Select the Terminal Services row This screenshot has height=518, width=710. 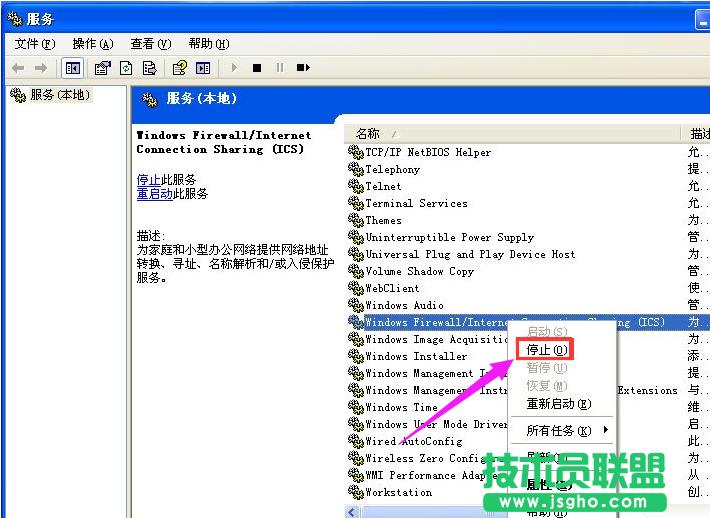[x=416, y=203]
